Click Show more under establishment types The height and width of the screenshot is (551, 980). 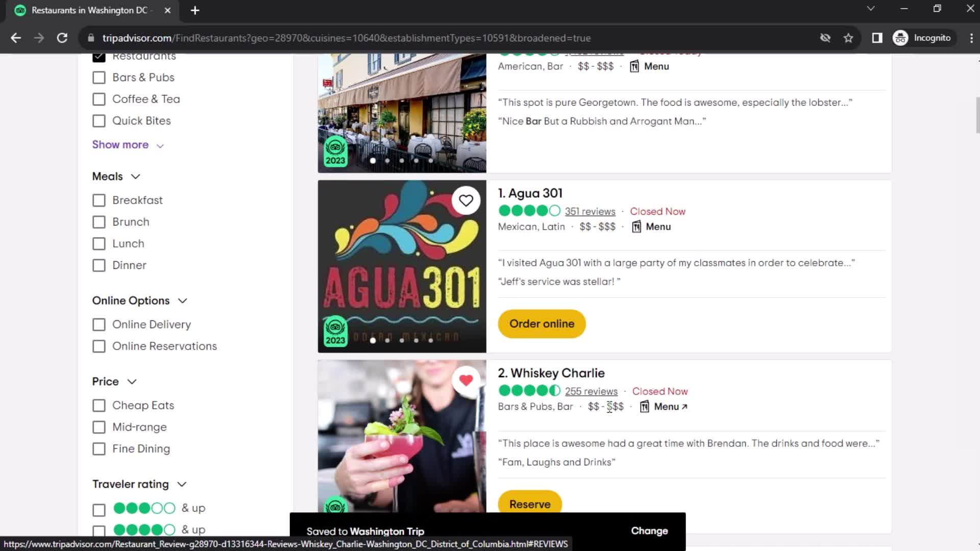point(127,145)
